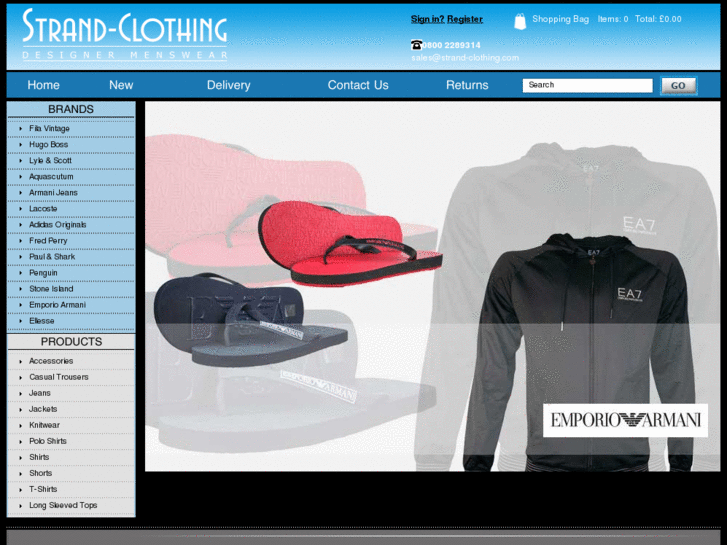Click the Total: £0.00 text

tap(658, 19)
